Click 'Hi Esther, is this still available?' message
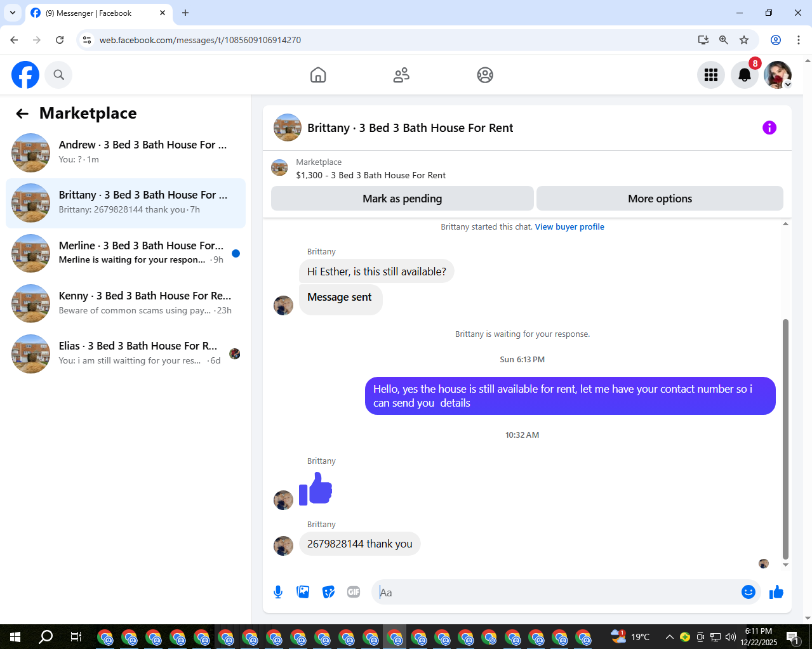Viewport: 812px width, 649px height. click(376, 272)
